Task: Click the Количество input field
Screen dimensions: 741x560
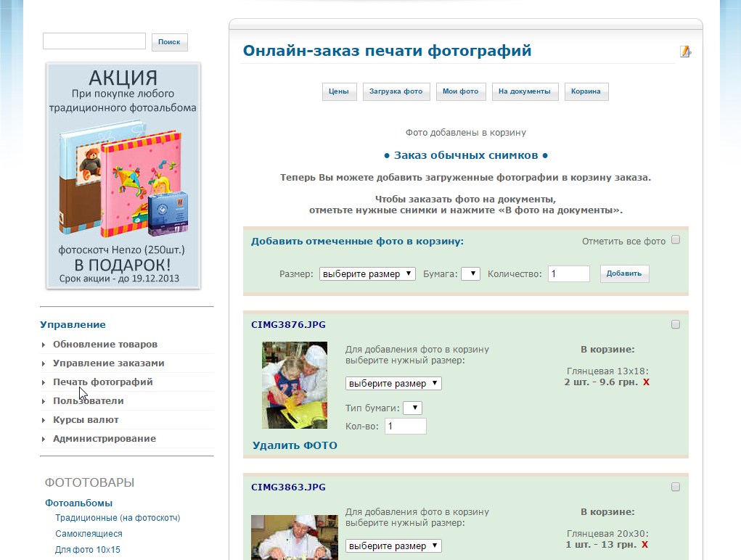Action: (x=568, y=274)
